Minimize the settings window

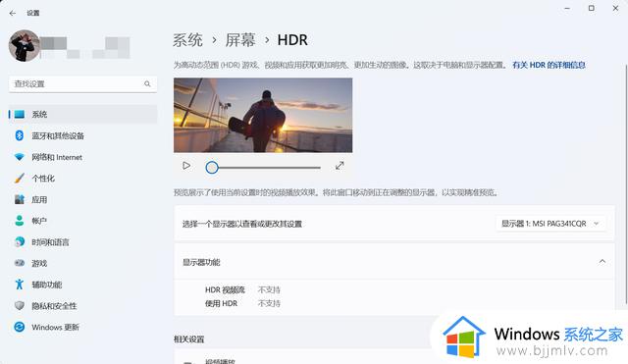[x=567, y=8]
